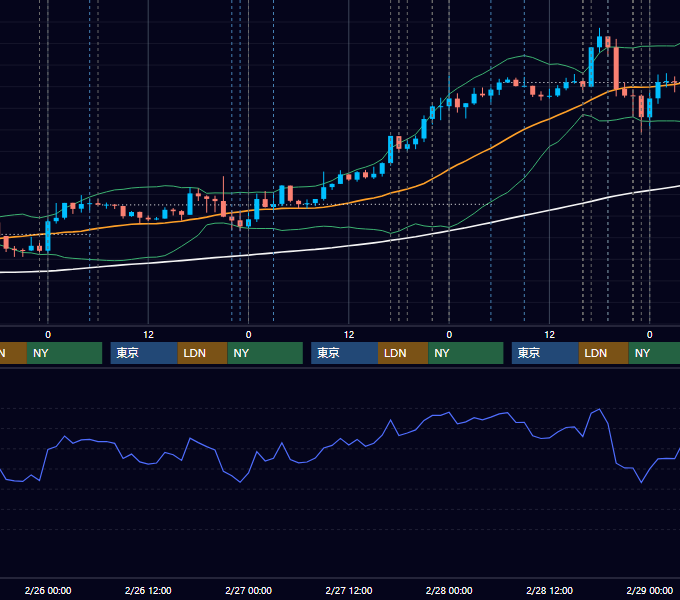
Task: Click the 2/29 00:00 date label
Action: 650,590
